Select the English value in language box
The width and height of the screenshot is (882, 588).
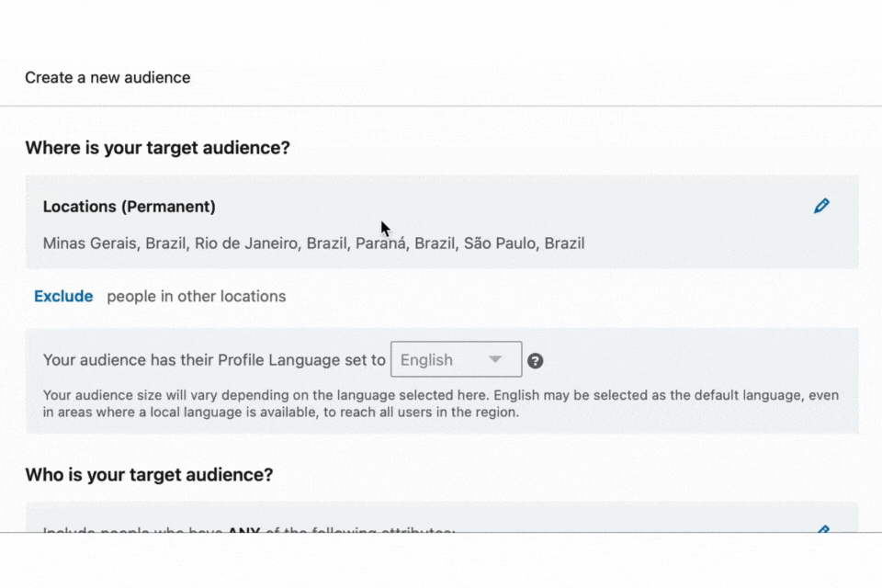point(427,360)
